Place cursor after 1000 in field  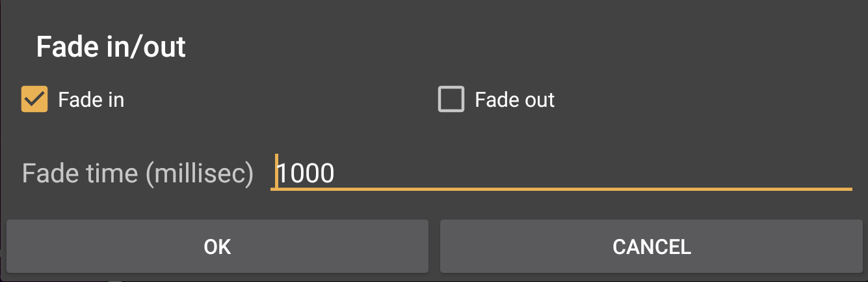[337, 173]
